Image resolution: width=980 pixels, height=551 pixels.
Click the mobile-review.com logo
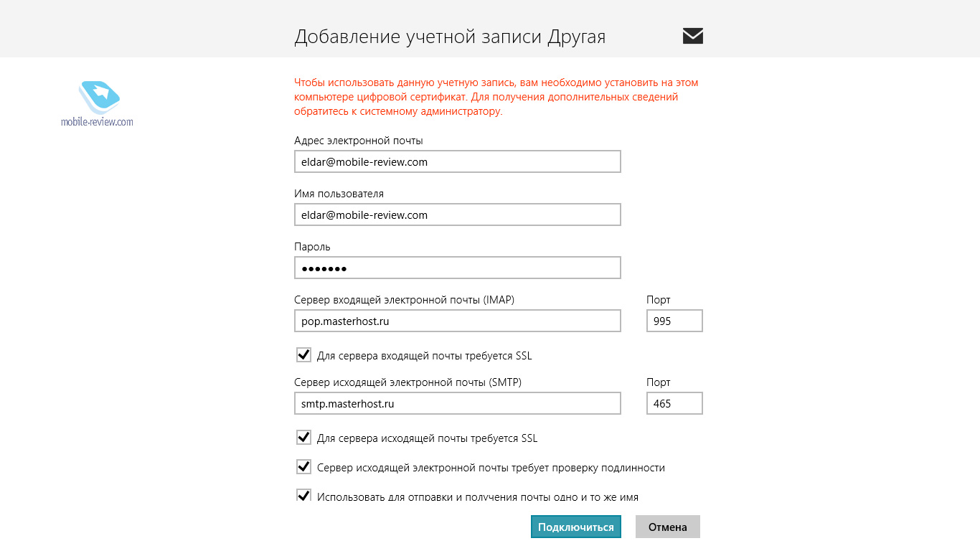[x=98, y=104]
